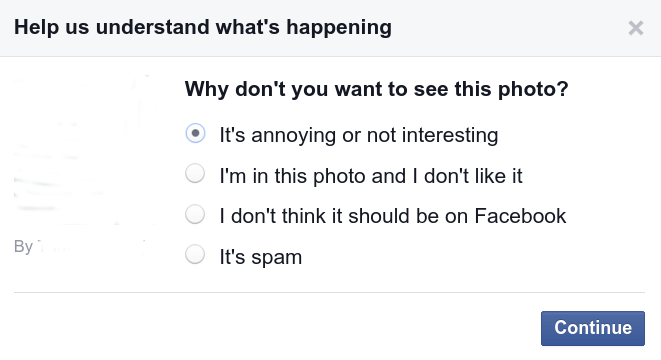
Task: Click the gray header bar beside the title
Action: tap(506, 28)
